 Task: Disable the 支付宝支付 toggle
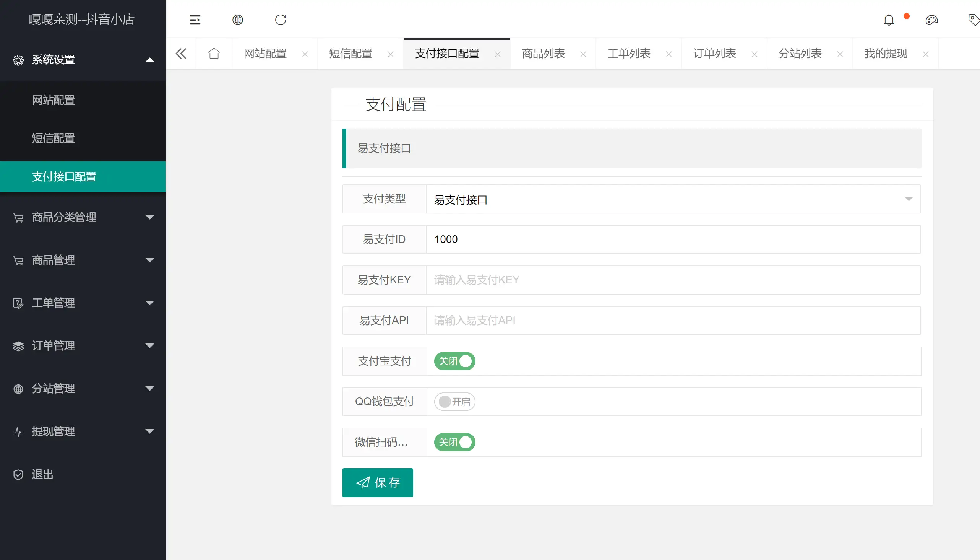point(453,361)
